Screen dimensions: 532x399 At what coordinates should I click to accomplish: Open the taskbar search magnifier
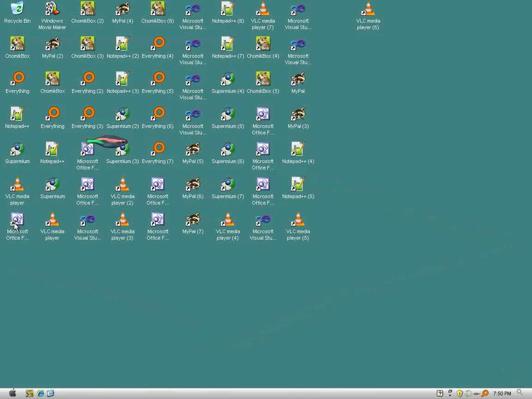click(520, 393)
